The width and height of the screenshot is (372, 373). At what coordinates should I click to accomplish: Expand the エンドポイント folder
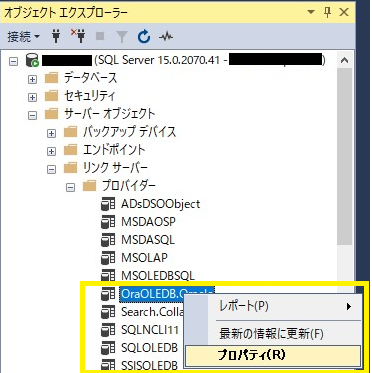[51, 151]
